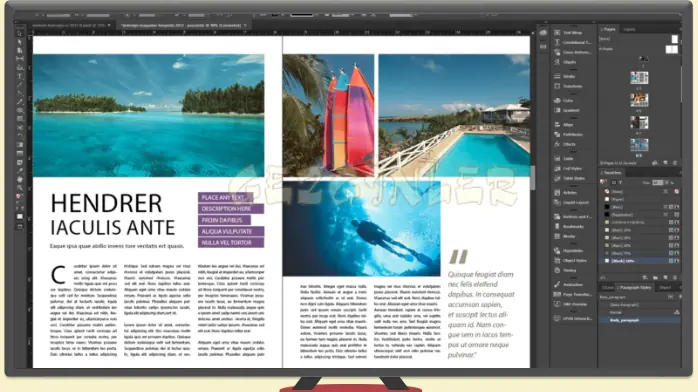Open the Page Transitions panel

(573, 295)
